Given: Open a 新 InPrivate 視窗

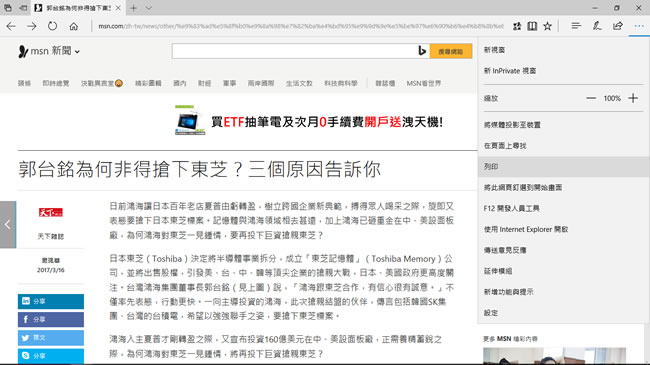Looking at the screenshot, I should pos(564,71).
